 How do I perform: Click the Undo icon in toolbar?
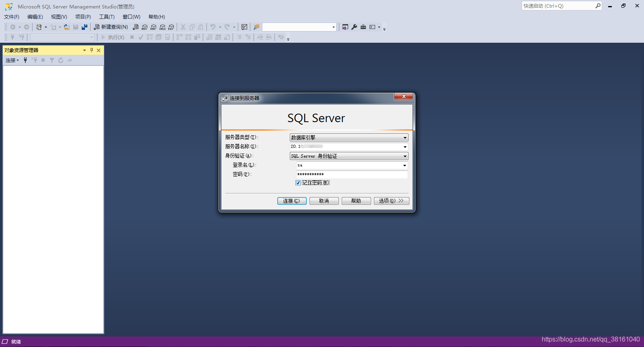click(213, 27)
